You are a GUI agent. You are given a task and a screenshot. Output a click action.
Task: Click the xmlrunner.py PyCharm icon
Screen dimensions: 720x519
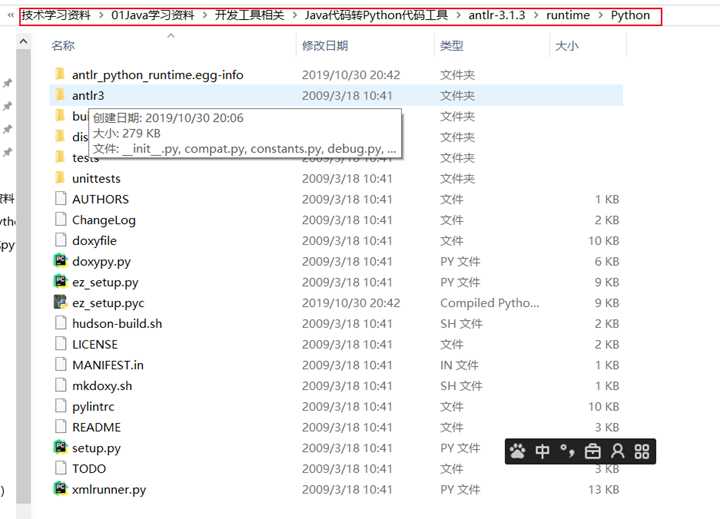pyautogui.click(x=60, y=489)
